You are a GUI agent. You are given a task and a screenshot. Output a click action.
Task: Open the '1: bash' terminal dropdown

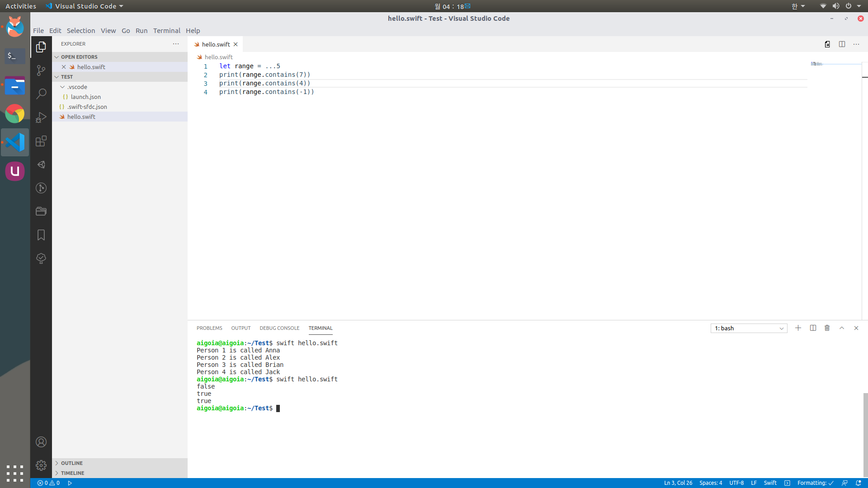point(749,328)
